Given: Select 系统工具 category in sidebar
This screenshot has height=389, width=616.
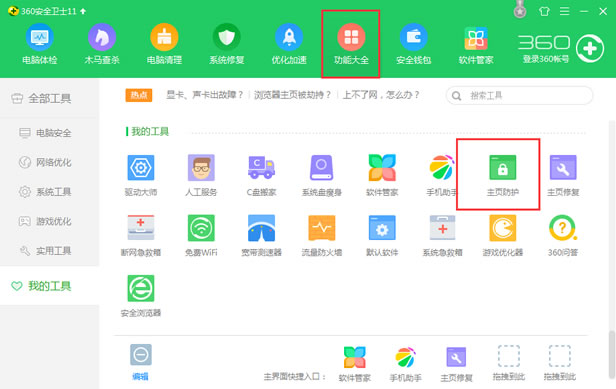Looking at the screenshot, I should [x=50, y=192].
